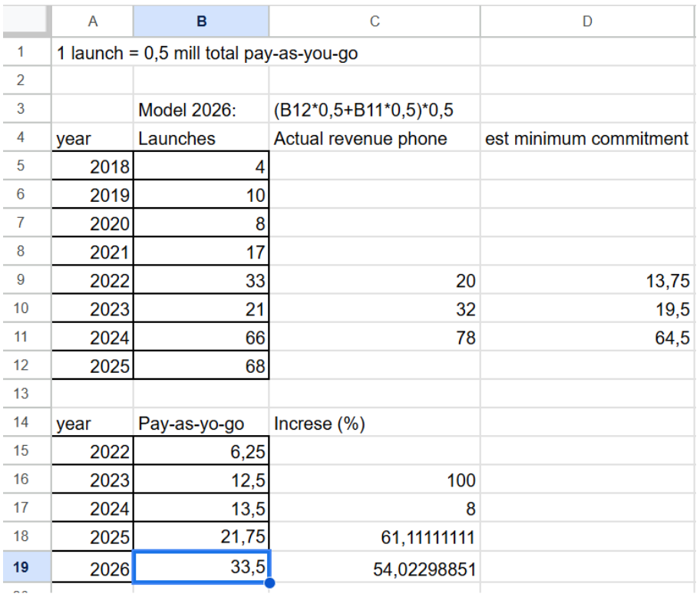Select the cell showing 61,11111111
Viewport: 700px width, 597px height.
[x=375, y=538]
